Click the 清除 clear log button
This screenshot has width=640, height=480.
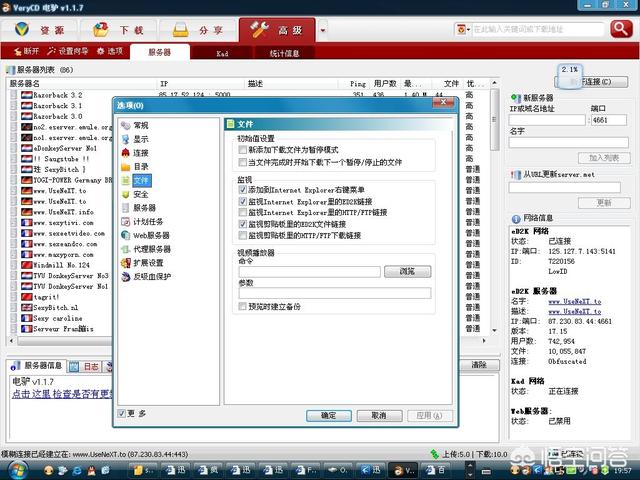(479, 365)
